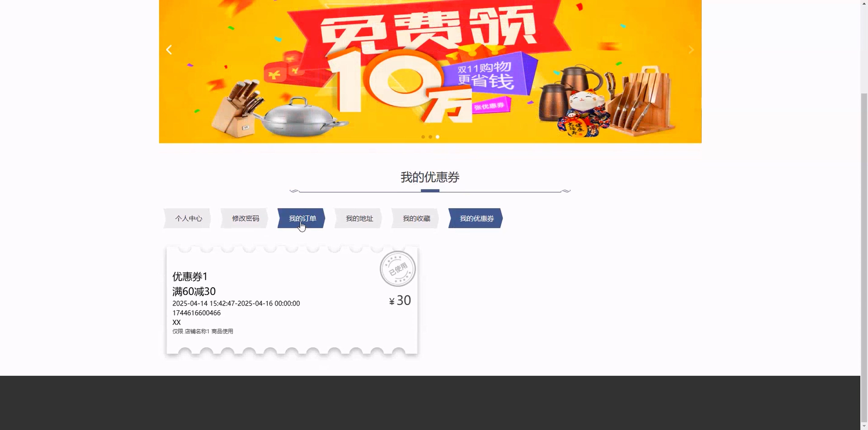Click the 满60减30 coupon description

[x=194, y=291]
